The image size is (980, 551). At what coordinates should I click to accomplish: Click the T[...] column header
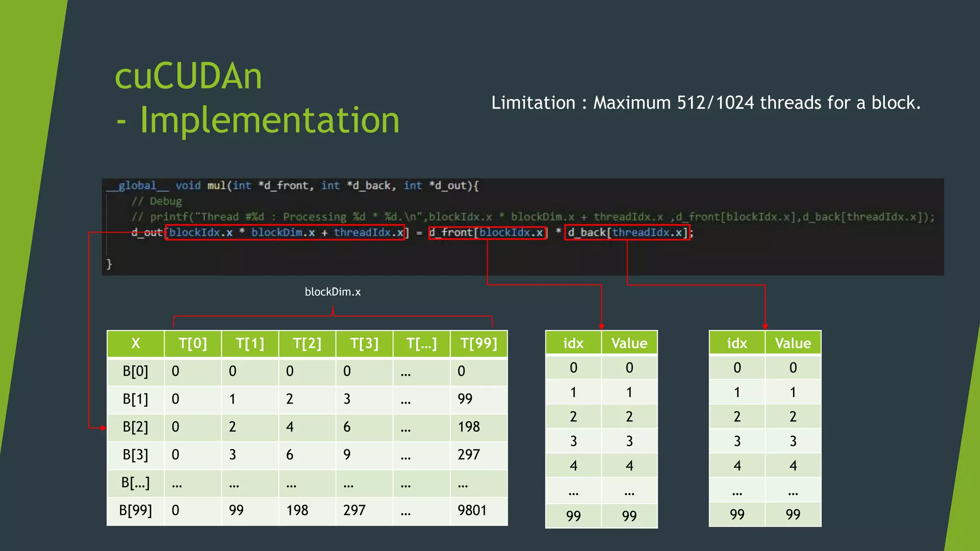[x=422, y=343]
